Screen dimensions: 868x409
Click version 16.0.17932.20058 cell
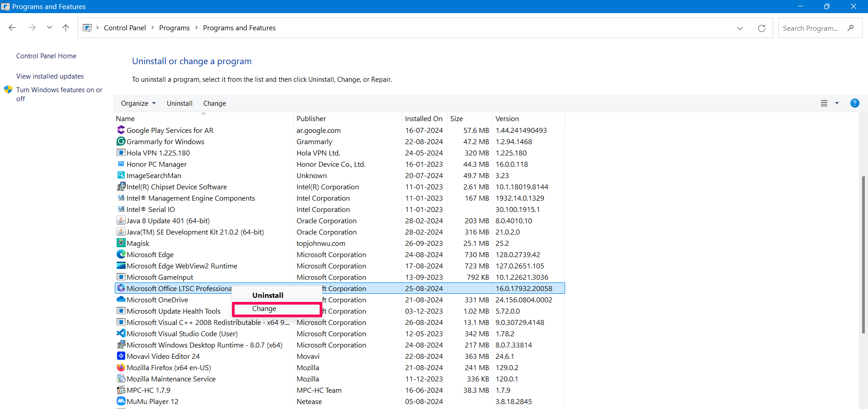(524, 288)
